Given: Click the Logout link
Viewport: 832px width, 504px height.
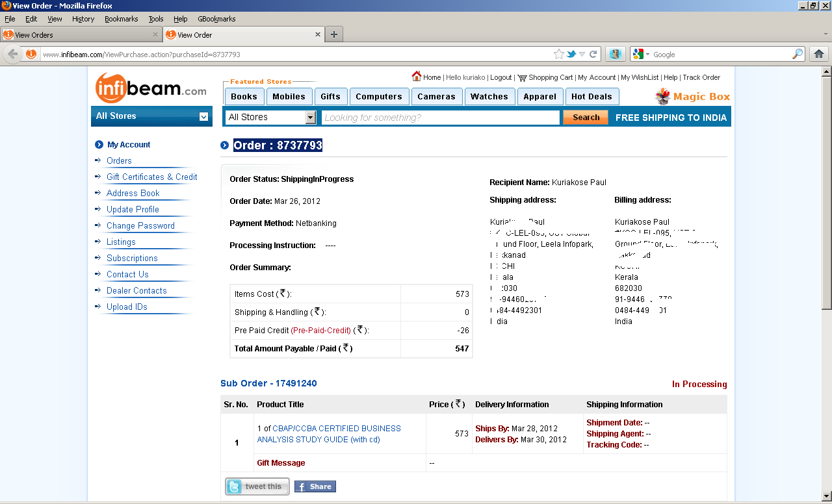Looking at the screenshot, I should 500,77.
